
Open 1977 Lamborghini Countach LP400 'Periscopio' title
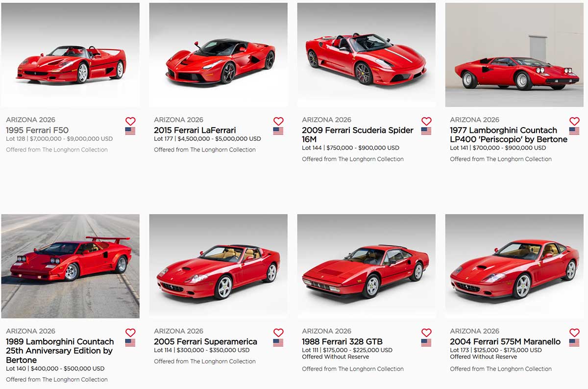coord(509,135)
